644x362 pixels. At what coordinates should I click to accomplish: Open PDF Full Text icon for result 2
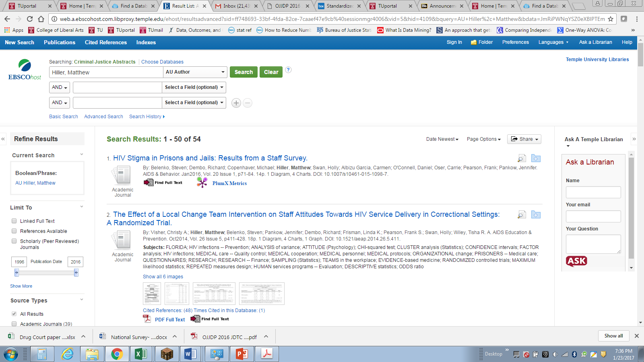147,319
